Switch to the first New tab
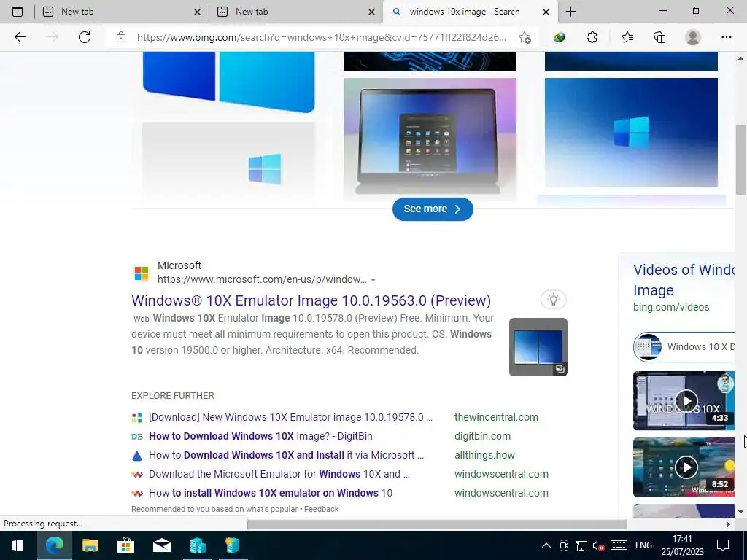Screen dimensions: 747x560 [122, 12]
